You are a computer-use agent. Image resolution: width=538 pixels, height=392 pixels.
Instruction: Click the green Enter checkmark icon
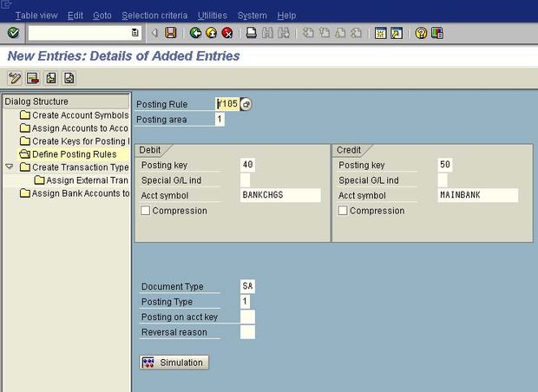click(x=13, y=33)
